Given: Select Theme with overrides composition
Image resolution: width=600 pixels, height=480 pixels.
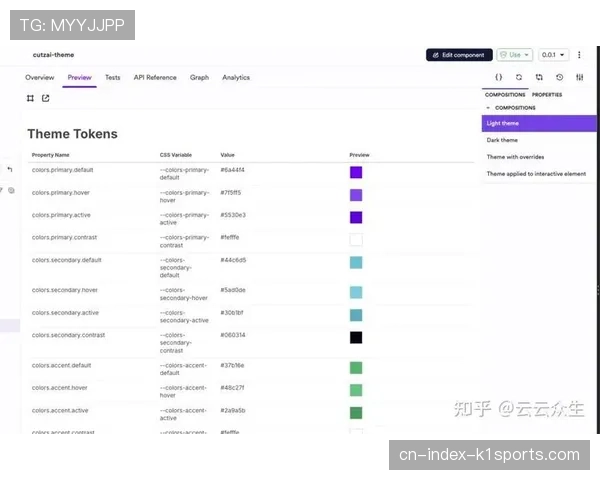Looking at the screenshot, I should [x=516, y=157].
